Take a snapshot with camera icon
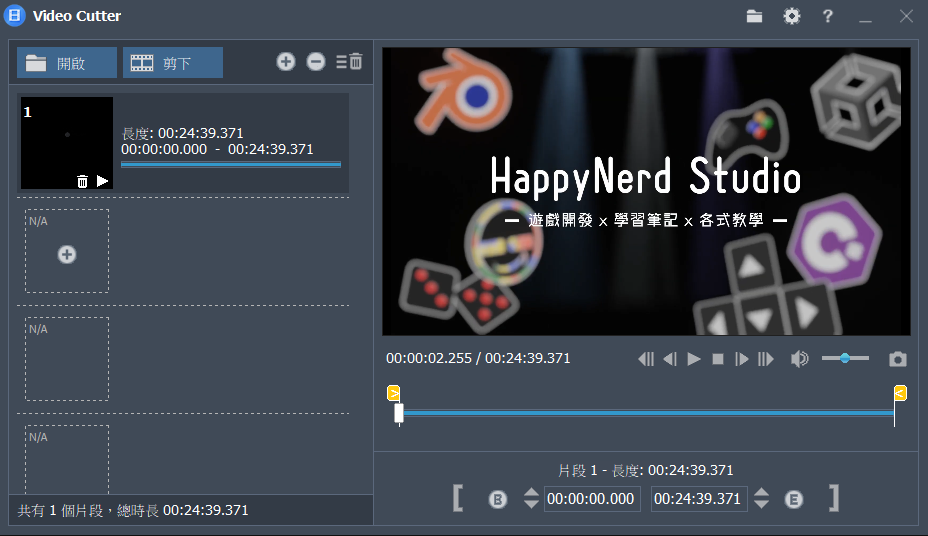 click(x=898, y=359)
